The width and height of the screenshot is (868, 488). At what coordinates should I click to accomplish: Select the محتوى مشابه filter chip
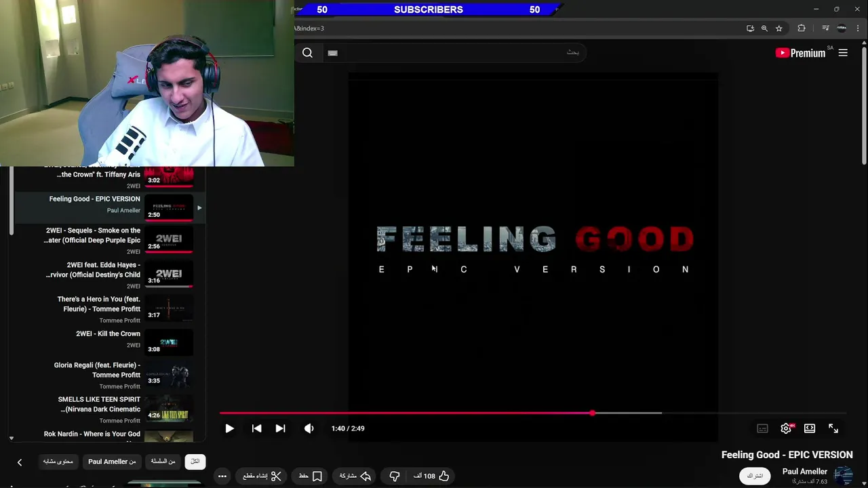[58, 462]
